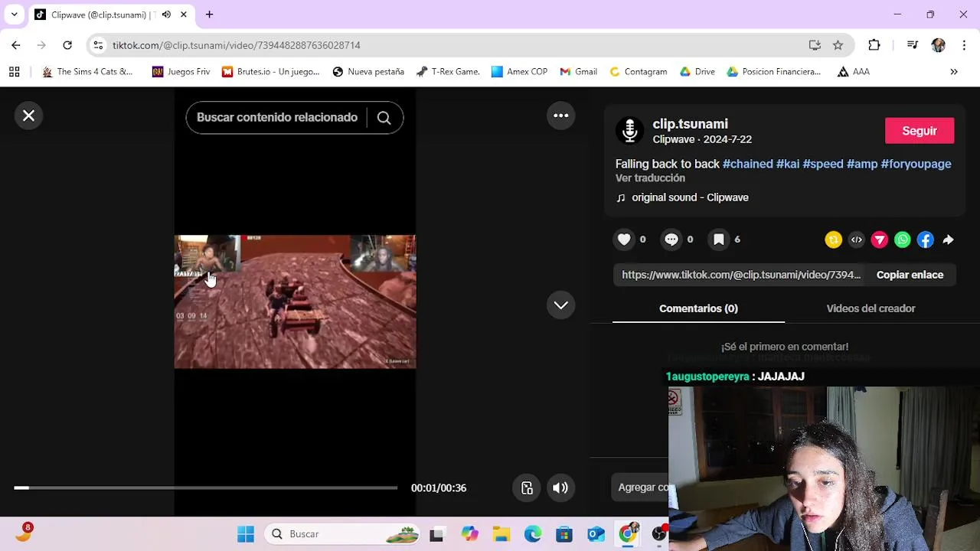Seek along the video progress bar
The image size is (980, 551).
(x=205, y=487)
